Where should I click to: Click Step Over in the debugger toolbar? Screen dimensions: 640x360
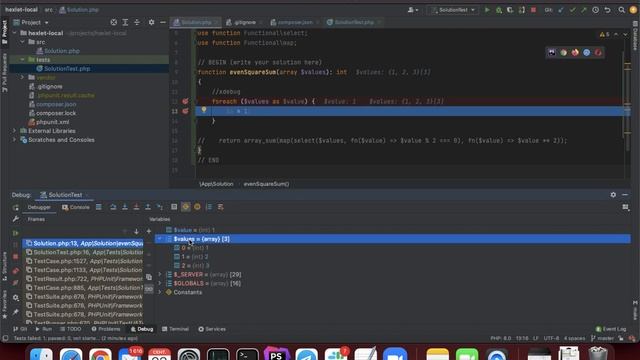(113, 207)
